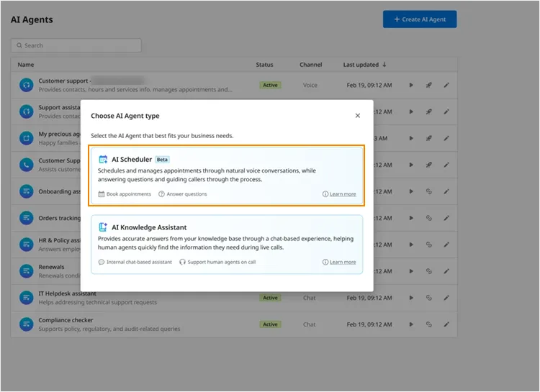
Task: Click rocket icon in phone-icon Customer Supp row
Action: tap(429, 165)
